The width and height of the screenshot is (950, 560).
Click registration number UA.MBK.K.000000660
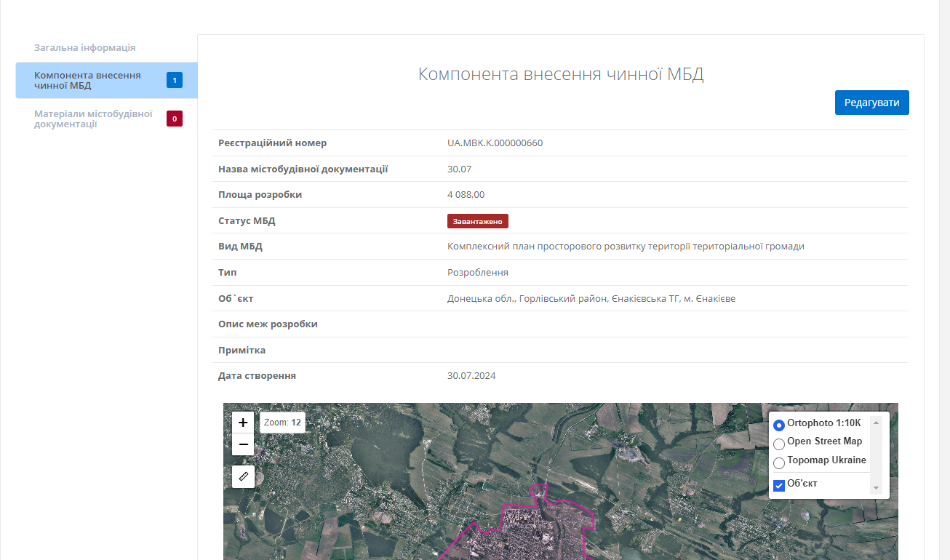(495, 143)
